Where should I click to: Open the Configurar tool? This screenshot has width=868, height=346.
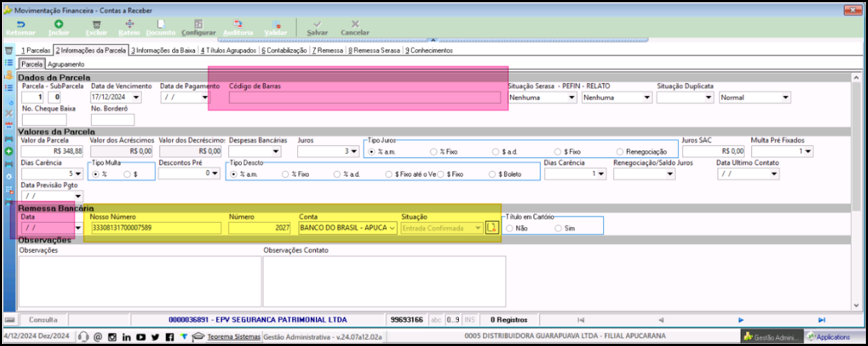pos(198,28)
